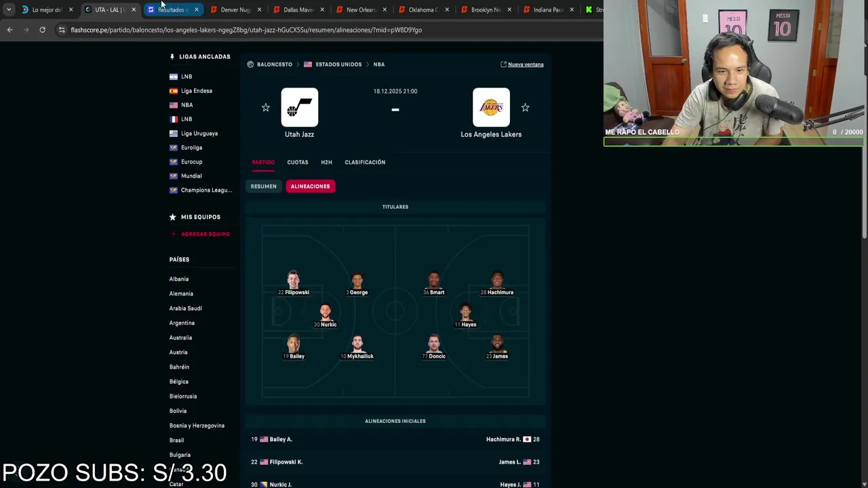Click Hachimura R. in starting lineups list

pyautogui.click(x=503, y=439)
